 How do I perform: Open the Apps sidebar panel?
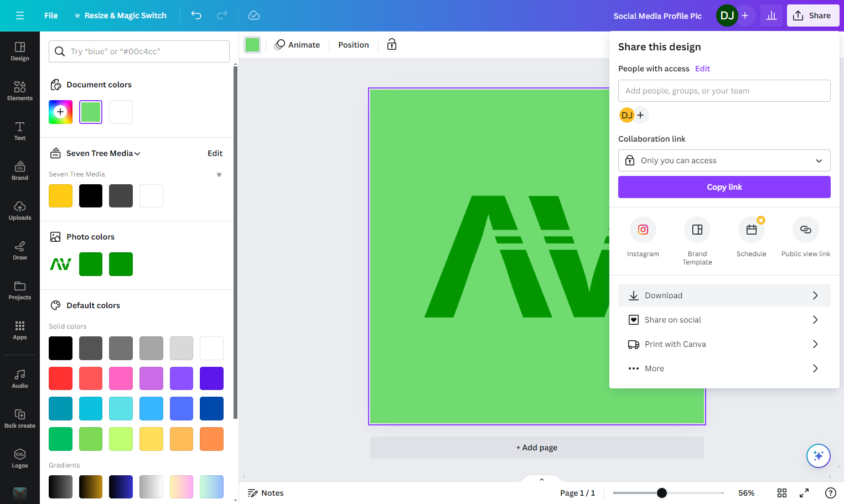coord(20,330)
